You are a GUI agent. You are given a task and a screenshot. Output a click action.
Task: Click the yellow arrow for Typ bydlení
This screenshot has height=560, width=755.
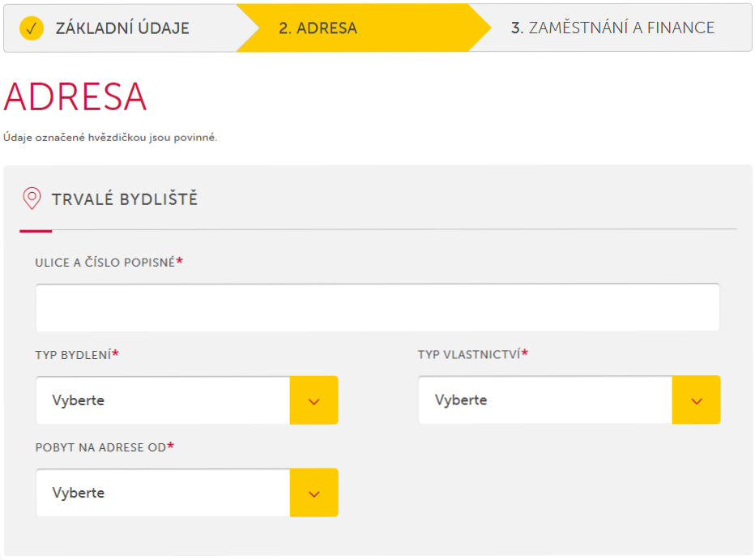(x=314, y=400)
